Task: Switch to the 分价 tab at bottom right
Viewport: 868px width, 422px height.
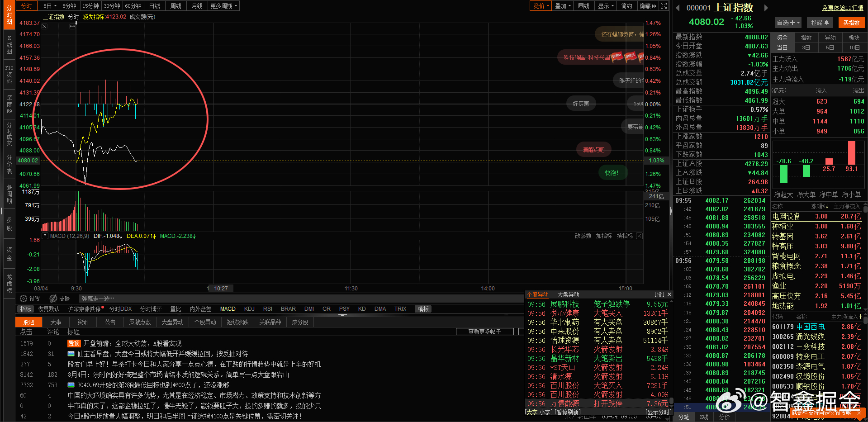Action: tap(725, 417)
